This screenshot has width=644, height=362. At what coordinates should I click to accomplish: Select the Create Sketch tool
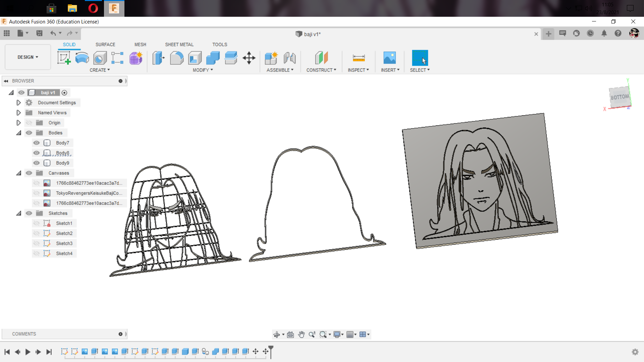[64, 58]
